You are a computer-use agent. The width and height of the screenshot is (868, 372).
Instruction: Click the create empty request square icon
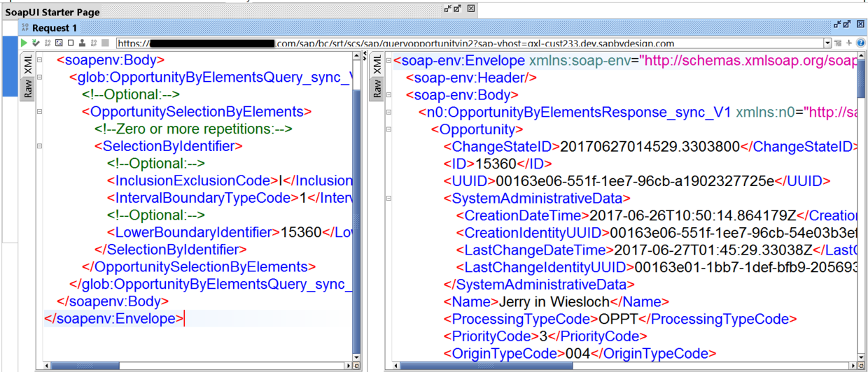point(71,43)
